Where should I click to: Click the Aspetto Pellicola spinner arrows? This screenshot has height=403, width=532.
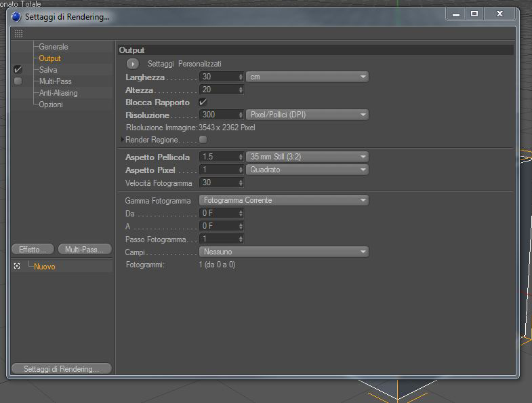(241, 157)
